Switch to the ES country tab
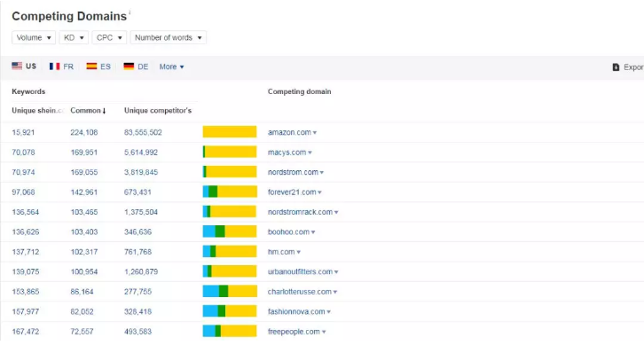The image size is (644, 345). tap(98, 67)
